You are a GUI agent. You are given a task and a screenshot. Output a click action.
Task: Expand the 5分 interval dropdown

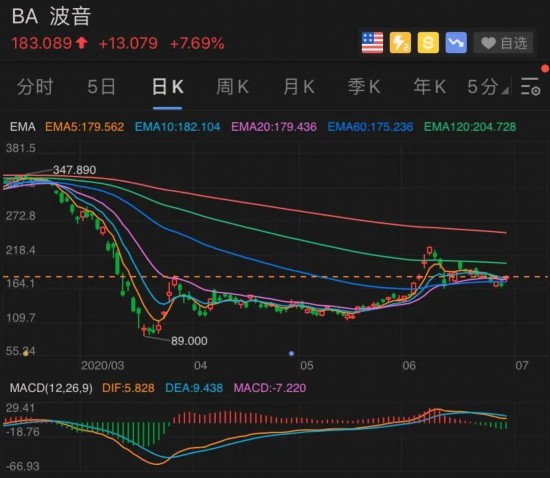tap(488, 87)
